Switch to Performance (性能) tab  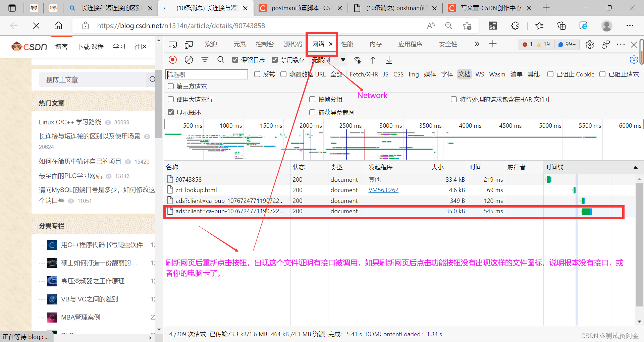pos(347,44)
